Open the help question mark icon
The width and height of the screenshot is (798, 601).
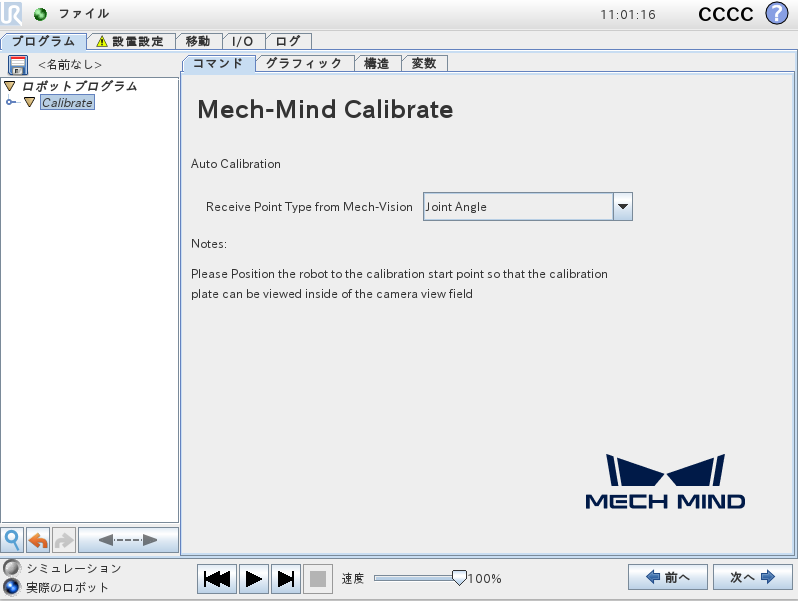coord(777,13)
